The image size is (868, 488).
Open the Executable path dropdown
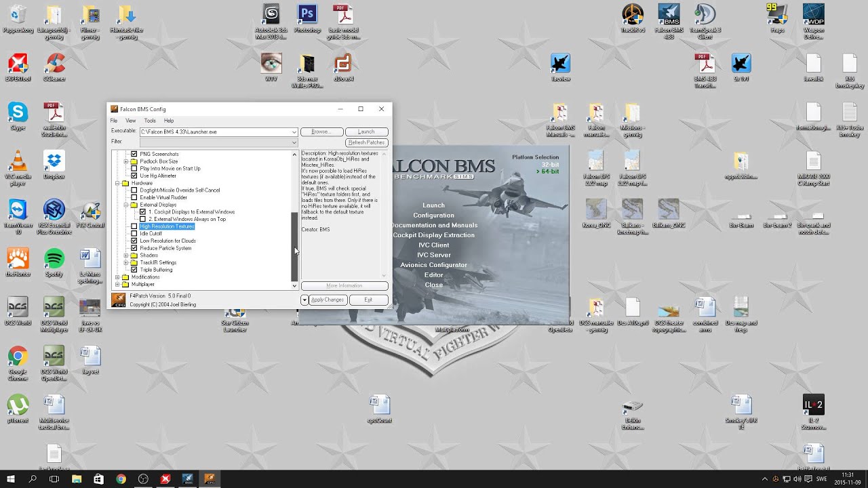294,132
